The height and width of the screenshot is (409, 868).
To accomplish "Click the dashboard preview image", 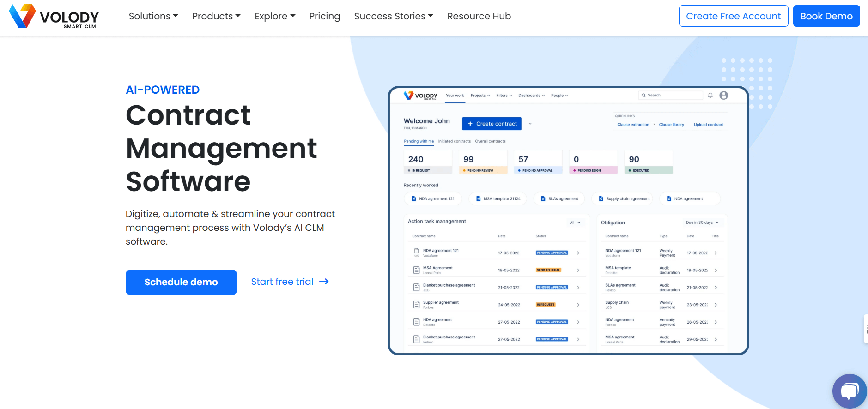I will [568, 221].
